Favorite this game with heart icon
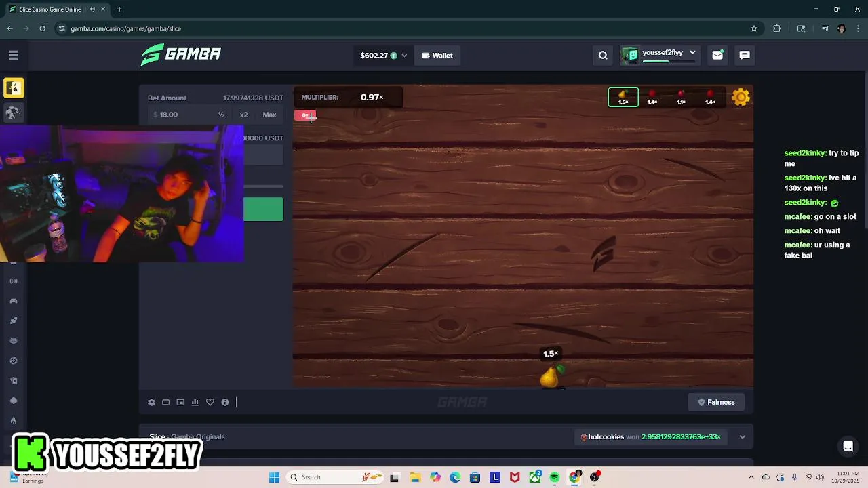 (210, 402)
